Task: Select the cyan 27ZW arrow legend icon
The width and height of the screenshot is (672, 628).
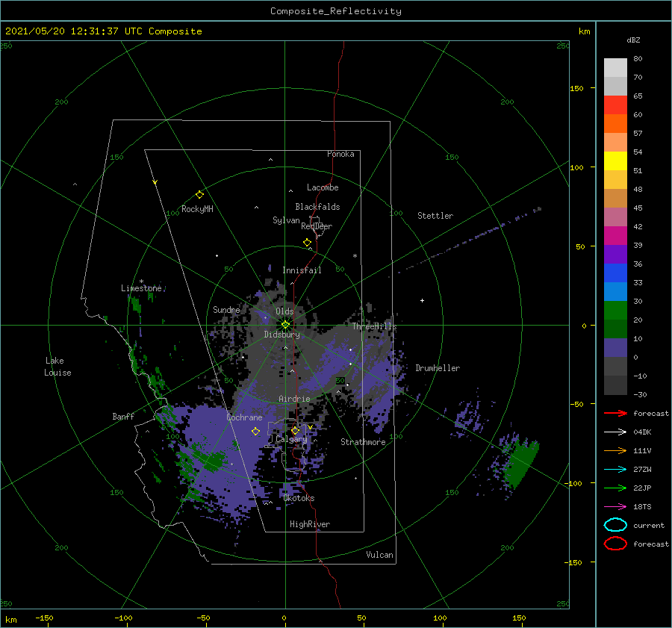Action: pos(615,469)
